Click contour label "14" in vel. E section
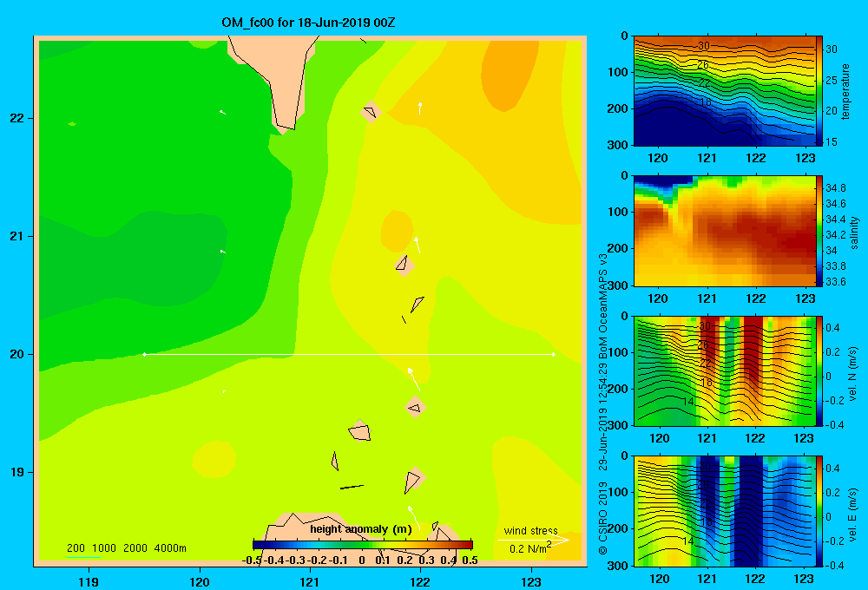This screenshot has width=868, height=590. coord(688,541)
